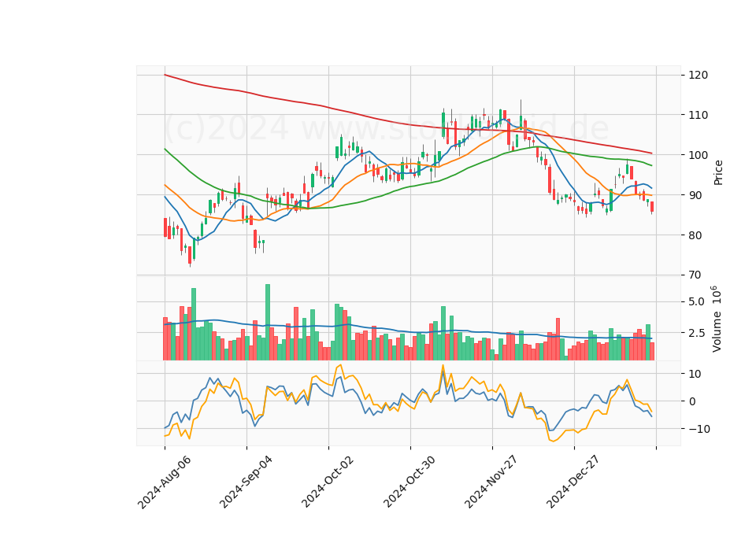Click the "Price" axis title

pos(718,173)
